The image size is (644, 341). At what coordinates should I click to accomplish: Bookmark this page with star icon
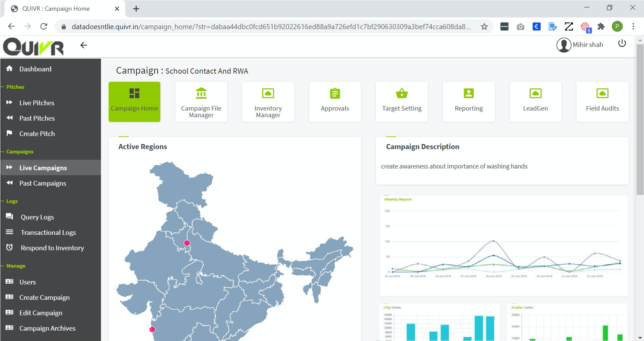click(484, 26)
